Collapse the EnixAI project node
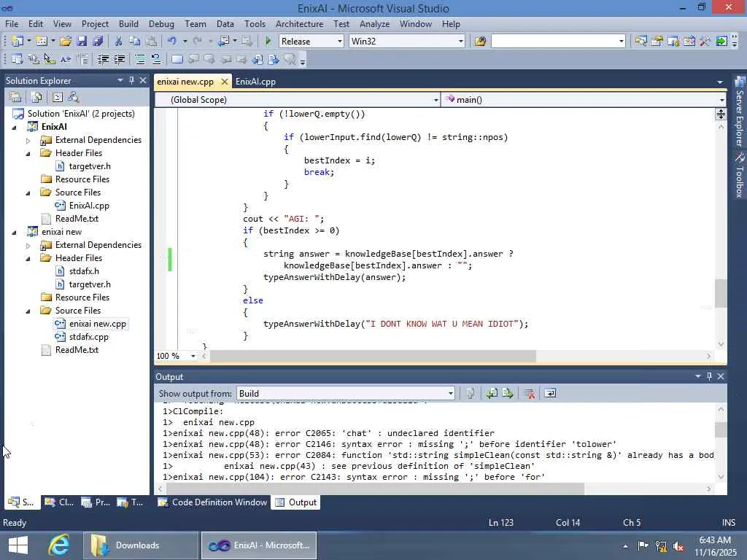This screenshot has height=560, width=747. tap(15, 127)
